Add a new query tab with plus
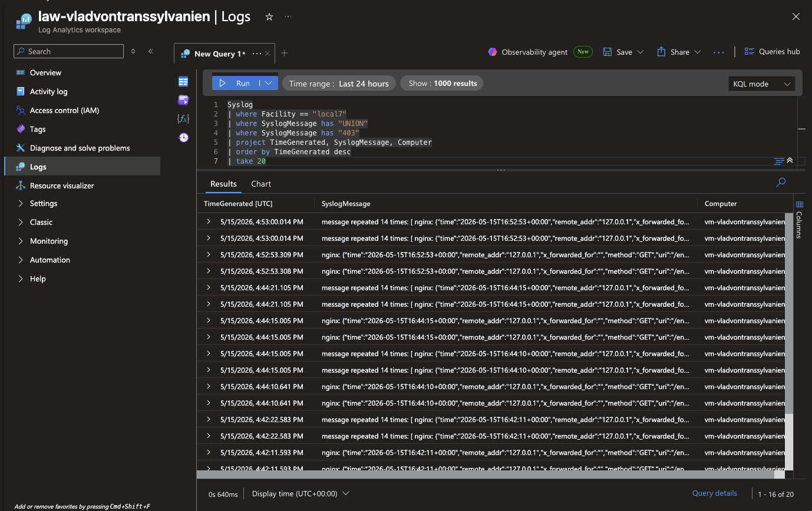 pos(285,53)
